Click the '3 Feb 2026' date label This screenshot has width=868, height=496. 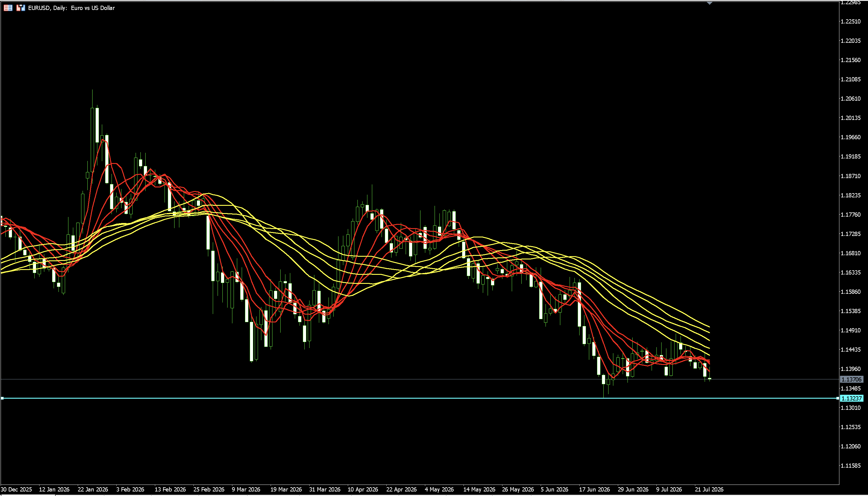130,490
